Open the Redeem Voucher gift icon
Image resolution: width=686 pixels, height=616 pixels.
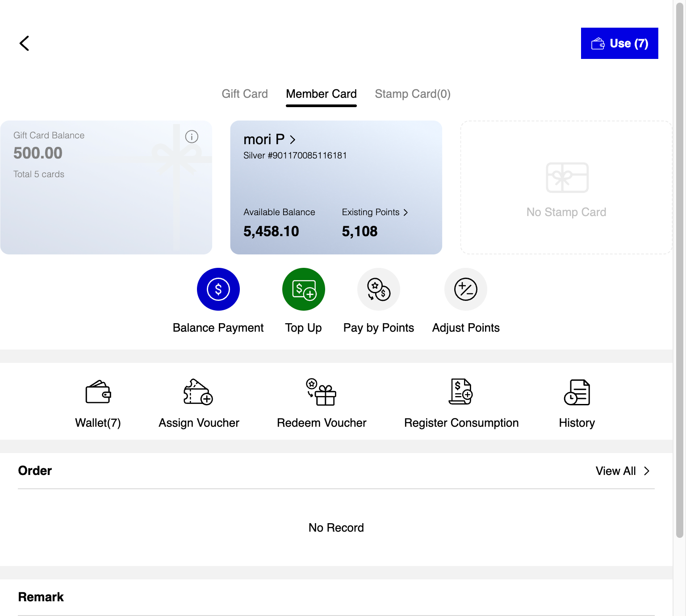coord(321,392)
